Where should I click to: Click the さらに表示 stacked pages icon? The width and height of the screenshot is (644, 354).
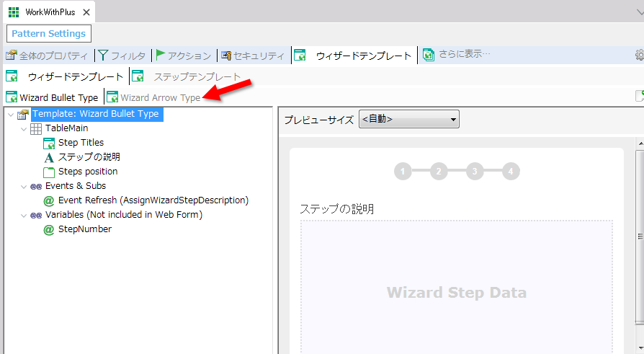tap(429, 55)
